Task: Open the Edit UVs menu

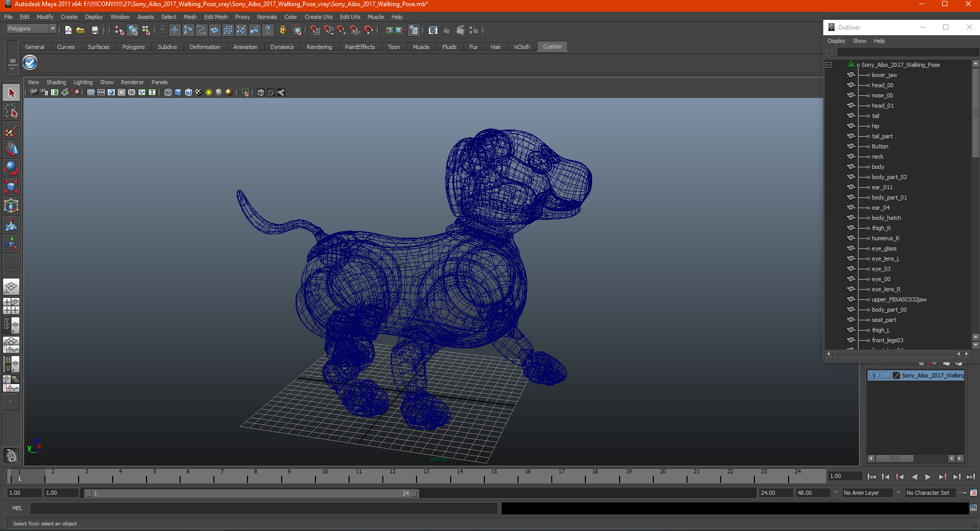Action: pyautogui.click(x=350, y=17)
